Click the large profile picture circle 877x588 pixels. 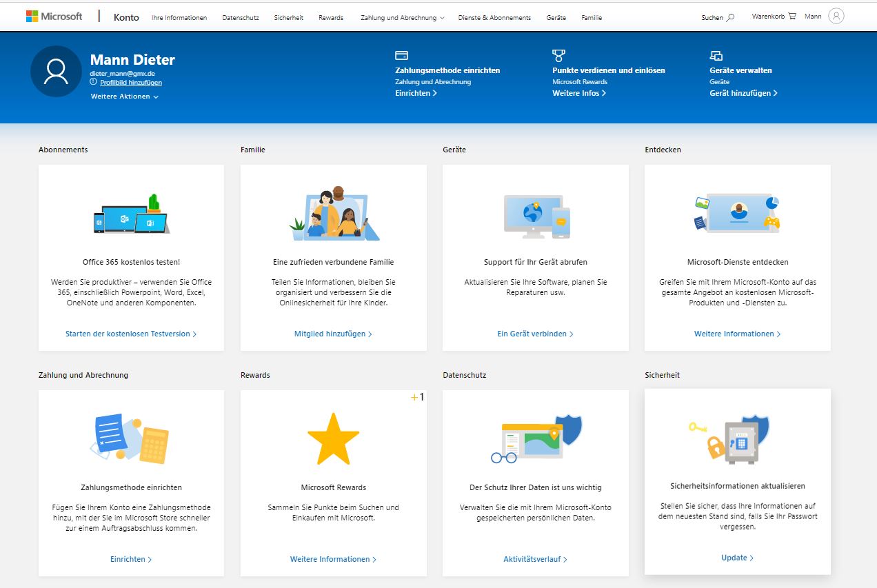click(56, 71)
